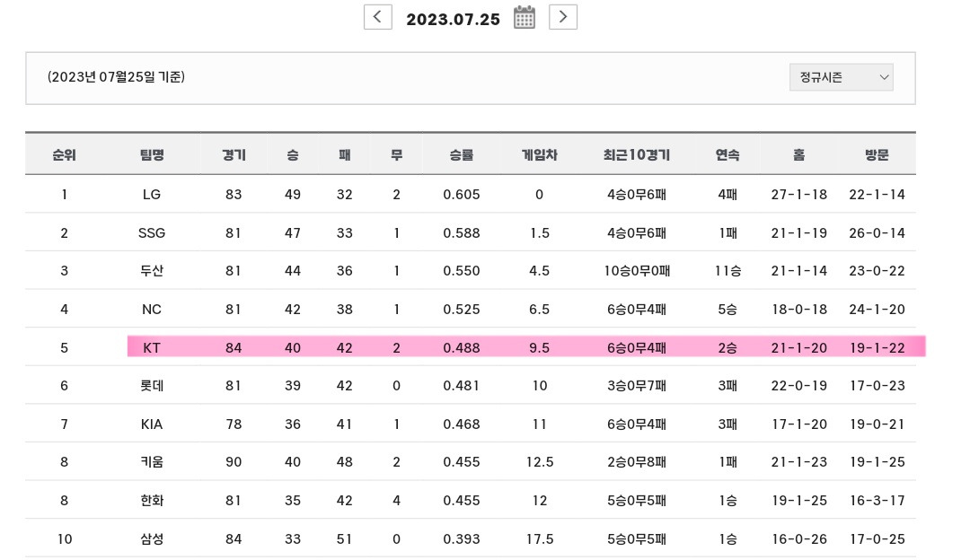Click the 방문 column header
The height and width of the screenshot is (560, 970).
pyautogui.click(x=877, y=154)
